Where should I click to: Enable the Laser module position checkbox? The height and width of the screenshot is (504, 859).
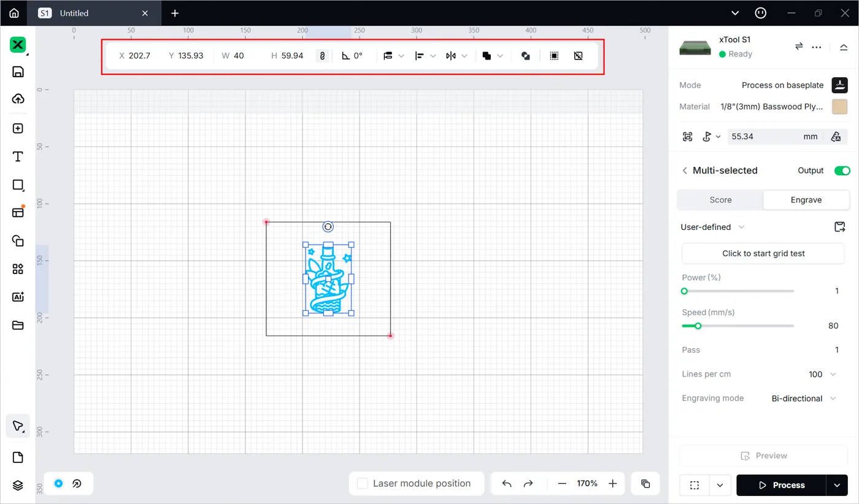363,484
